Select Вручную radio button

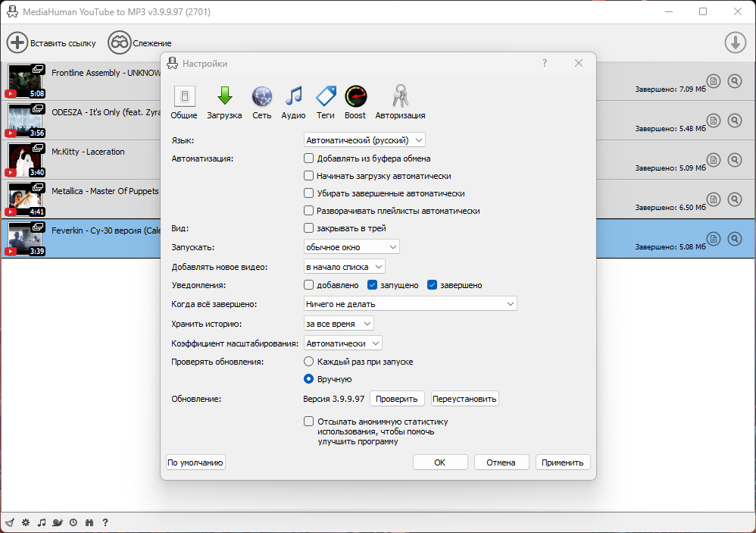(x=308, y=378)
